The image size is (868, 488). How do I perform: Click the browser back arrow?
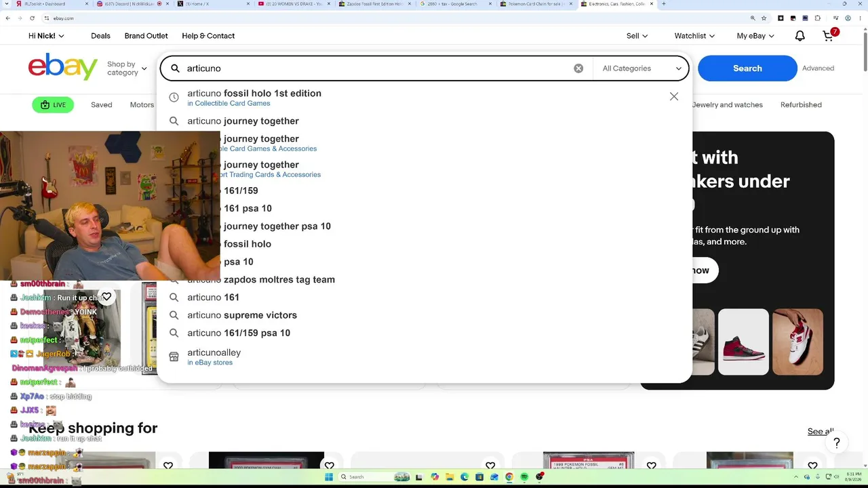8,18
